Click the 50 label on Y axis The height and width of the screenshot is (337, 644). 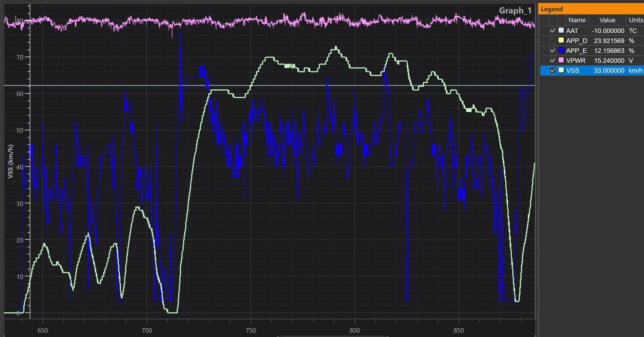pyautogui.click(x=20, y=130)
